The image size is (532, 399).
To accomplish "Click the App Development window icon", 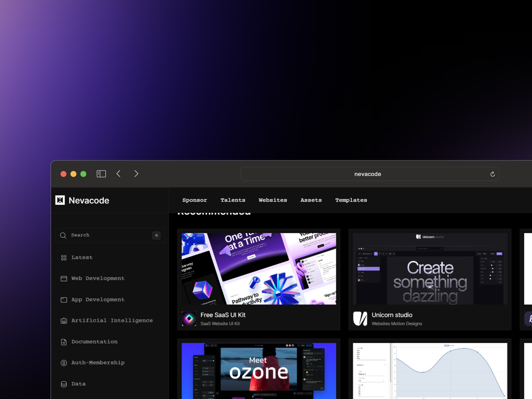I will tap(64, 300).
